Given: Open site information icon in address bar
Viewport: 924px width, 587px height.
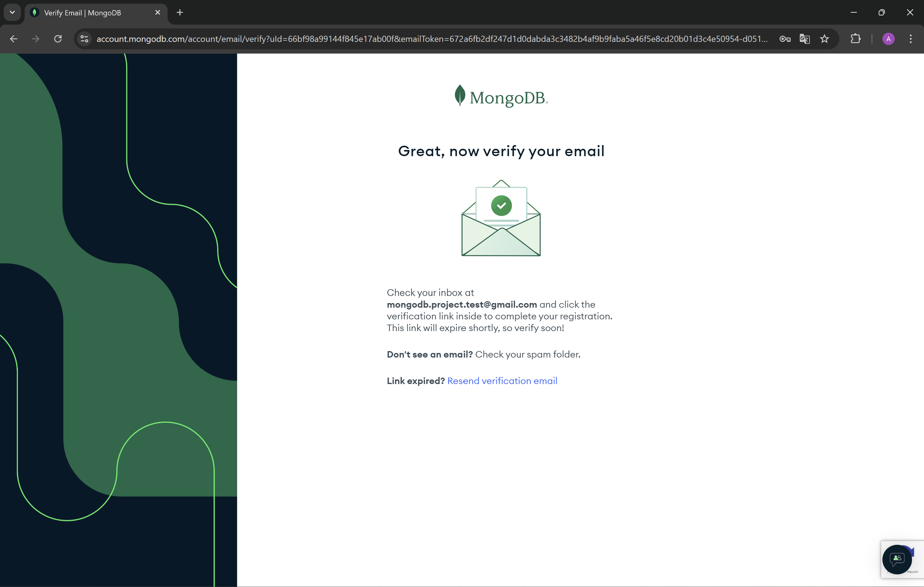Looking at the screenshot, I should 84,39.
